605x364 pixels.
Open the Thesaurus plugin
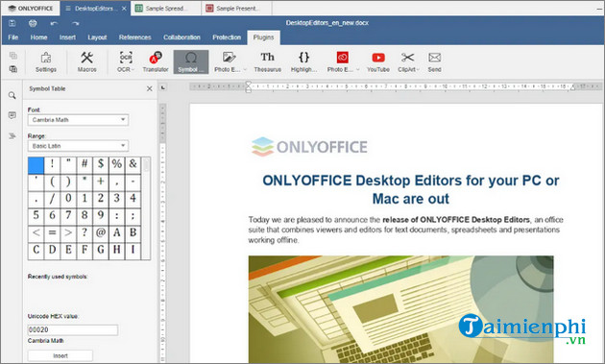(267, 61)
